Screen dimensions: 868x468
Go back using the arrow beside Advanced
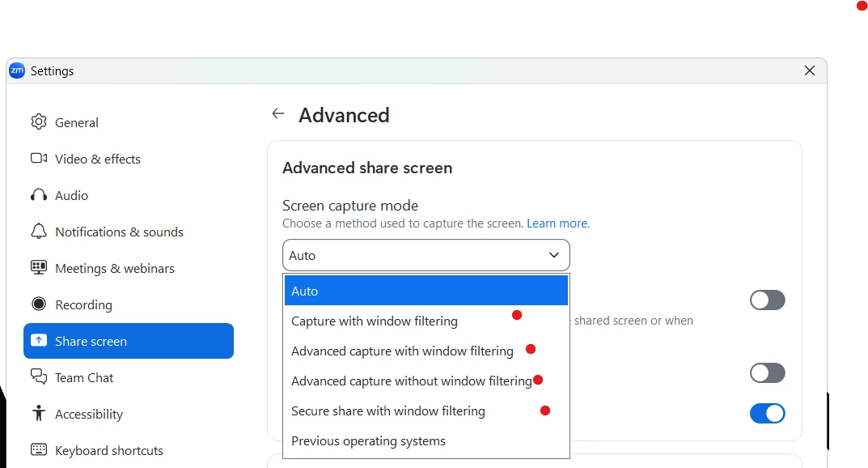[278, 113]
